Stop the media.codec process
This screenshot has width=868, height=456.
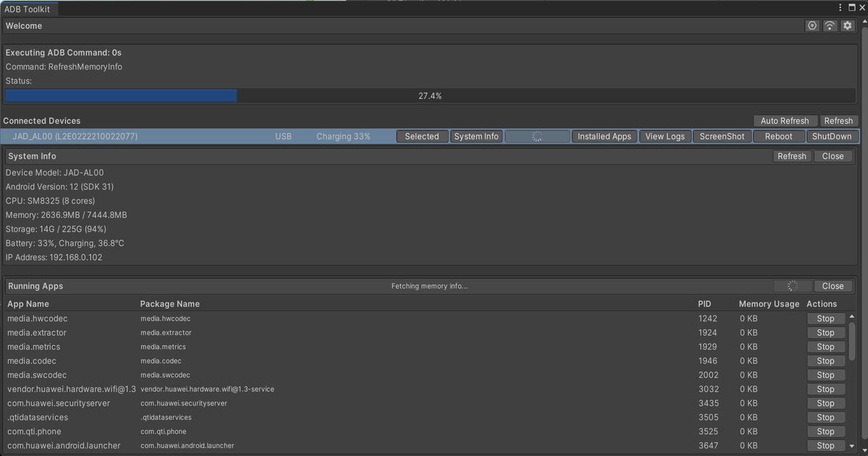pyautogui.click(x=825, y=361)
